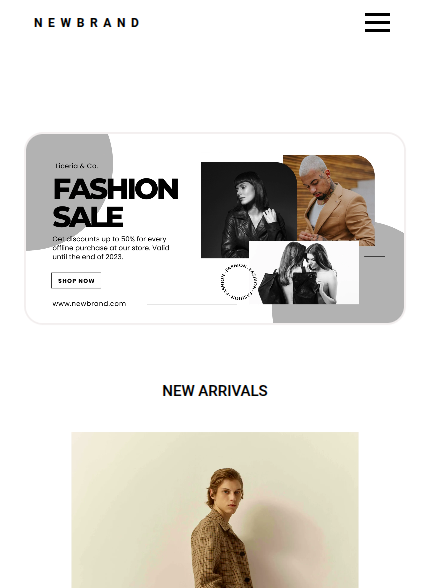This screenshot has height=588, width=429.
Task: Click the discount description text in banner
Action: coord(111,248)
